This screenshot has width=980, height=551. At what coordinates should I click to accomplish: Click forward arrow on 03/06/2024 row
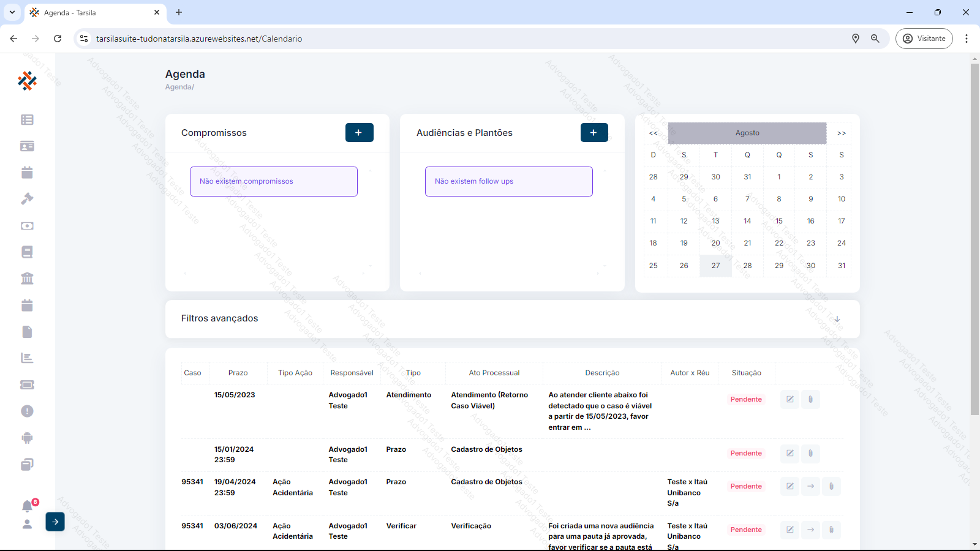[x=810, y=530]
